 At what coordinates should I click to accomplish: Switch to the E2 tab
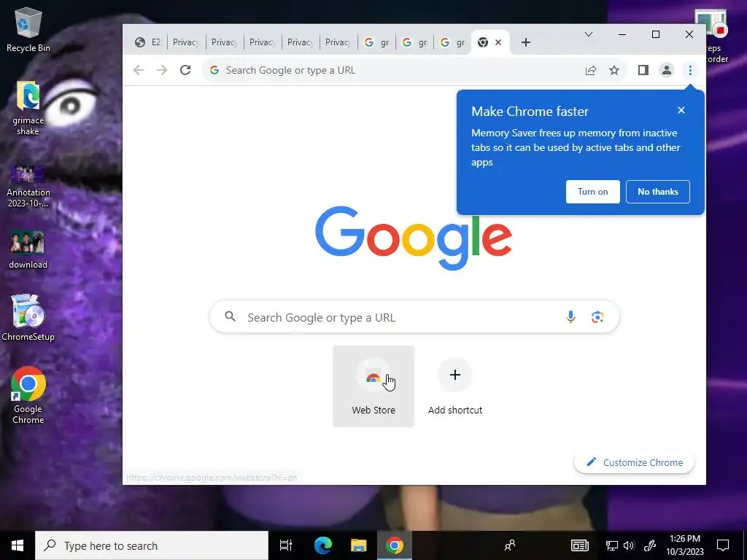(147, 42)
